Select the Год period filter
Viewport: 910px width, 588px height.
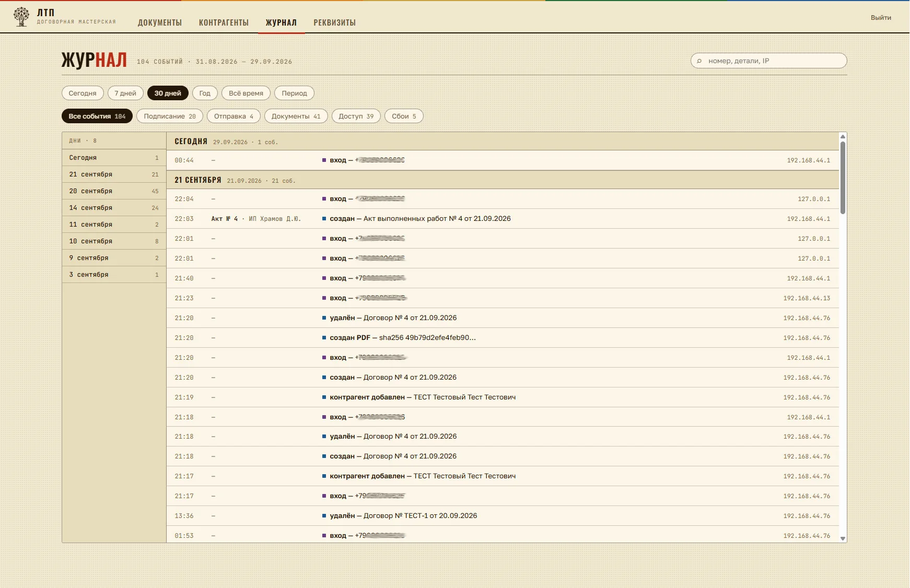[205, 93]
